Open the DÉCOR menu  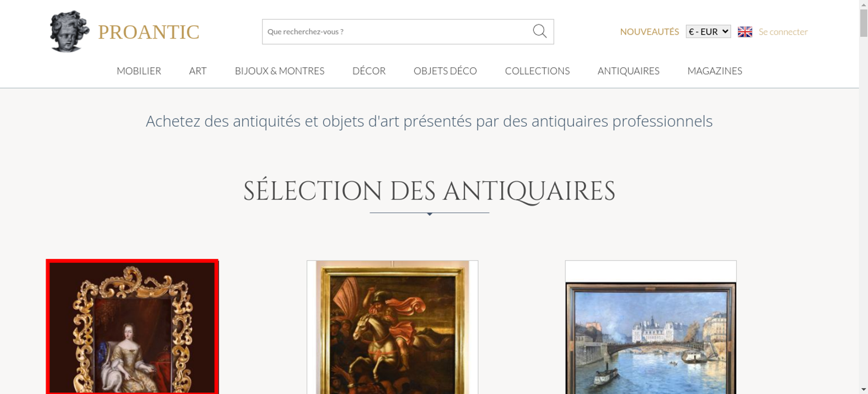(x=369, y=71)
